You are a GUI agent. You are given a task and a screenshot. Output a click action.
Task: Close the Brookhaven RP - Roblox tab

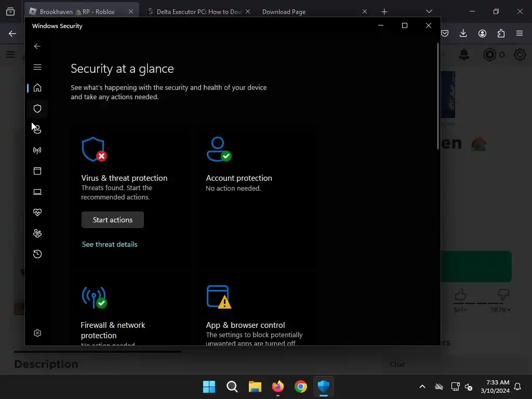pyautogui.click(x=131, y=11)
